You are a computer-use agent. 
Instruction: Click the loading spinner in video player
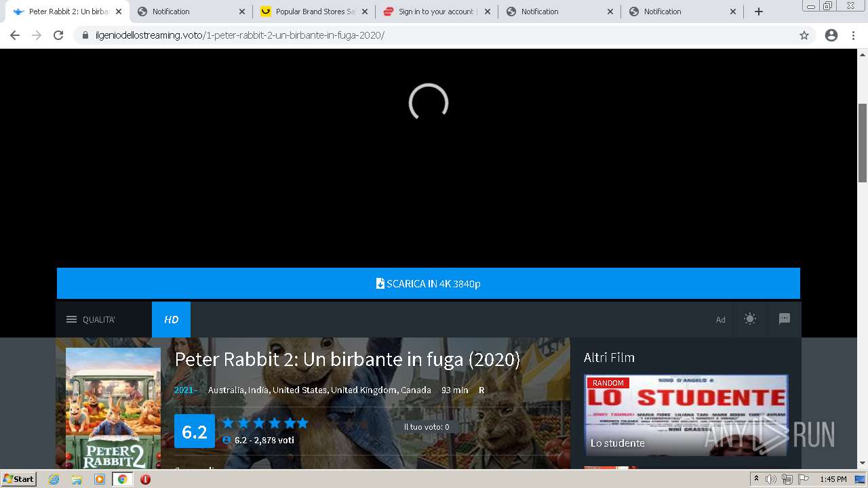[x=429, y=103]
